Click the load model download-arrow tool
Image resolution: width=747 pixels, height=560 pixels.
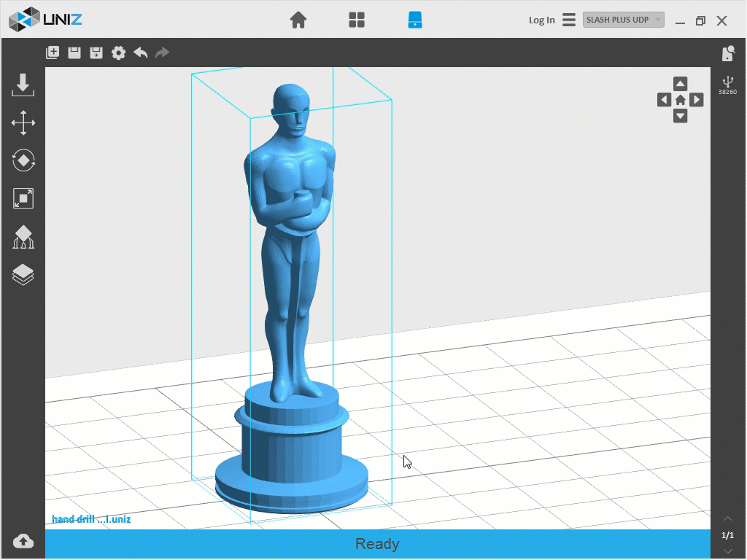click(x=23, y=85)
